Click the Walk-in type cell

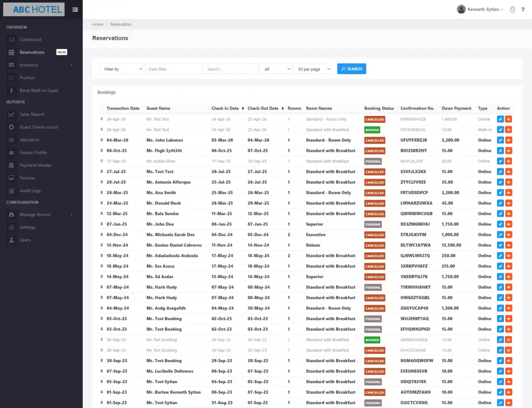[485, 129]
